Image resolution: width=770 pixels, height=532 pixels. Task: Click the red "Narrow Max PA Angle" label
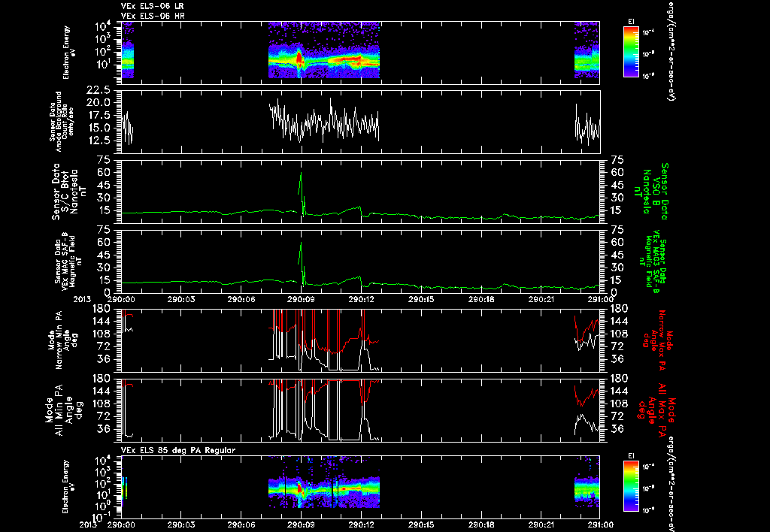658,340
